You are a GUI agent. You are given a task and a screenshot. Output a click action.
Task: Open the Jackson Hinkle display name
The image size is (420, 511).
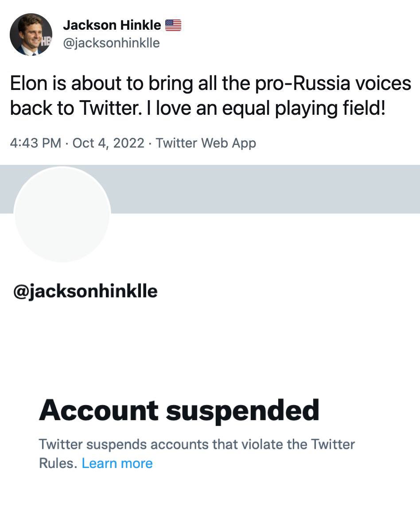112,25
